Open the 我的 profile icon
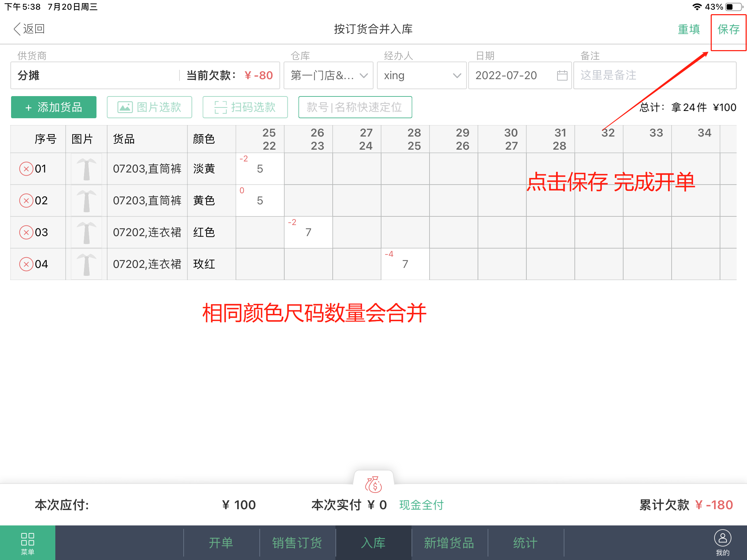 722,543
